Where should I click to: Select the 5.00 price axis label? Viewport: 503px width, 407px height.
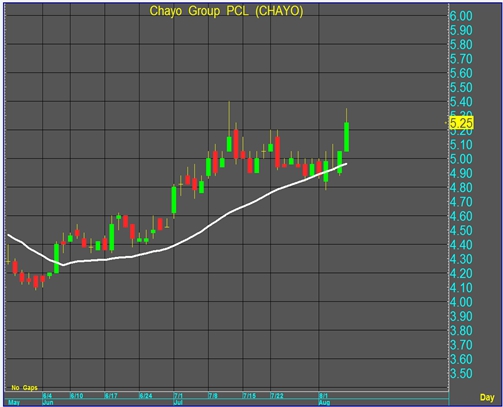[461, 159]
